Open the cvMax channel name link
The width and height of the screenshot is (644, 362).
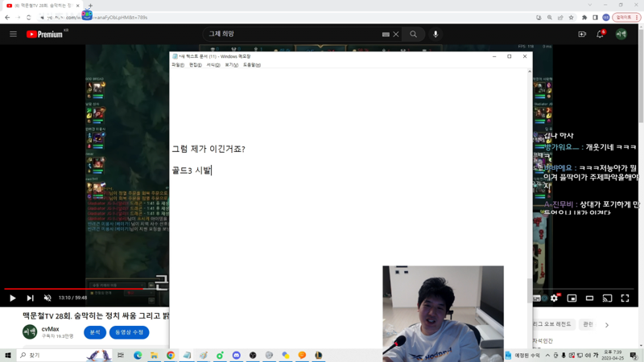click(50, 329)
